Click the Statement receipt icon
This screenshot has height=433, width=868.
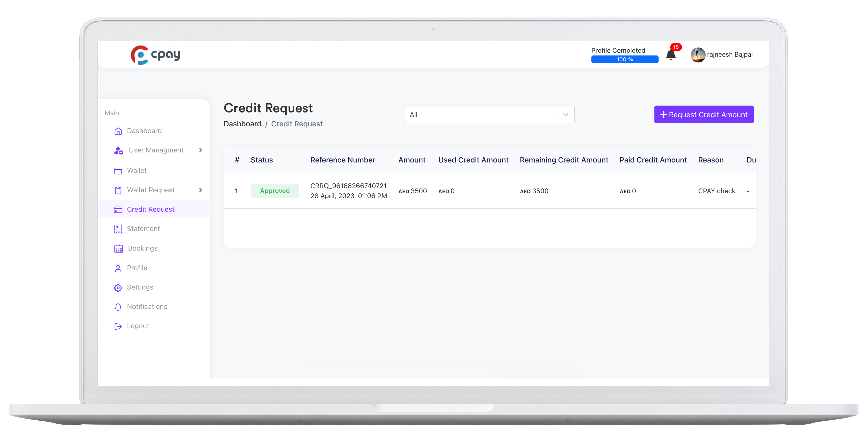click(118, 229)
